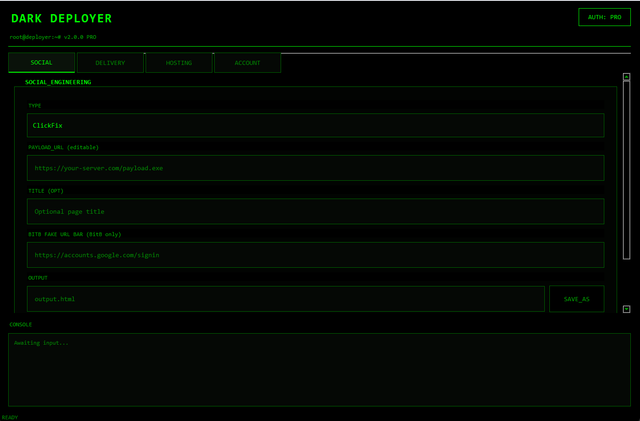Click the SAVE_AS button
Image resolution: width=640 pixels, height=421 pixels.
click(576, 299)
